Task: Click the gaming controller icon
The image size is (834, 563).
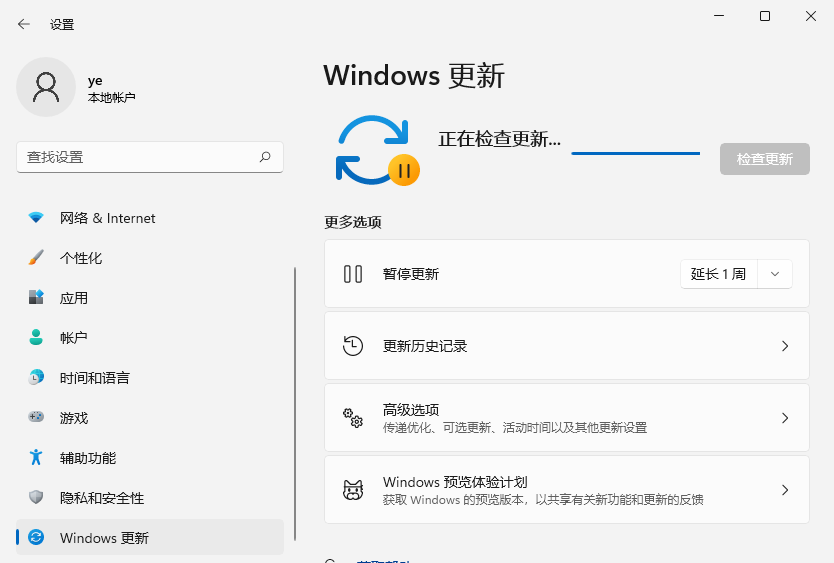Action: tap(36, 417)
